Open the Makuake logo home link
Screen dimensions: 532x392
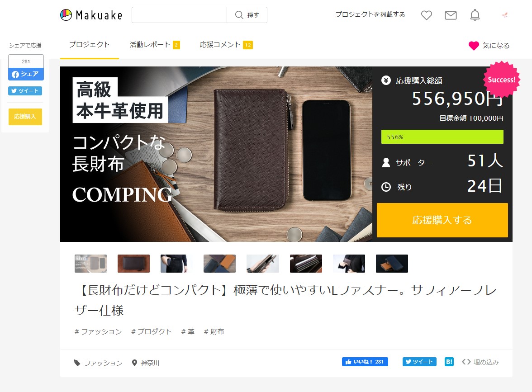coord(91,15)
